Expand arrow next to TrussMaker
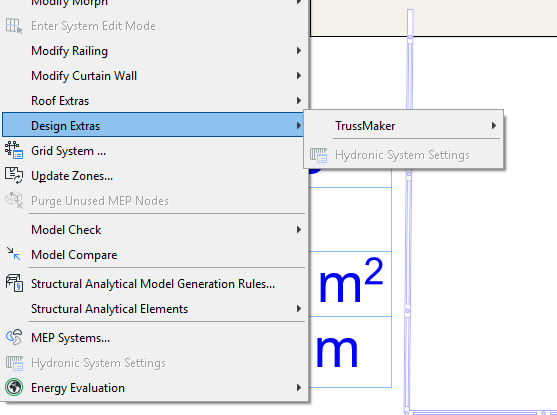 point(494,125)
